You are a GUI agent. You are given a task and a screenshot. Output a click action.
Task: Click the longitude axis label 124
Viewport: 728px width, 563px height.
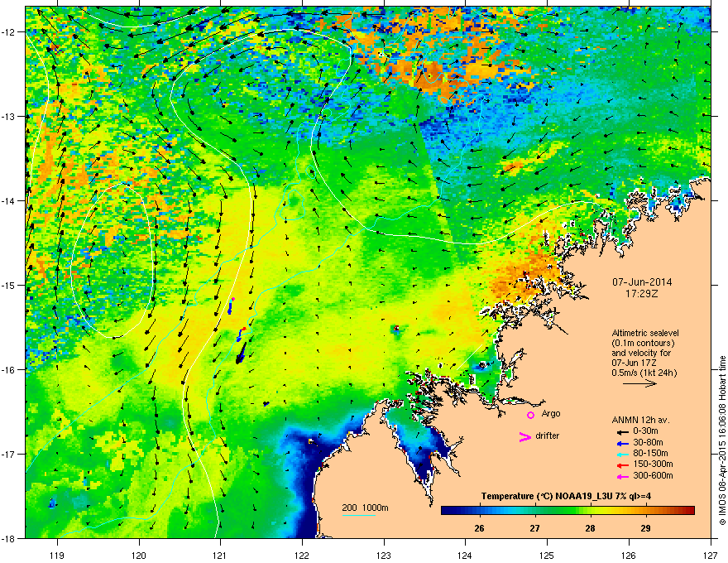tap(466, 556)
